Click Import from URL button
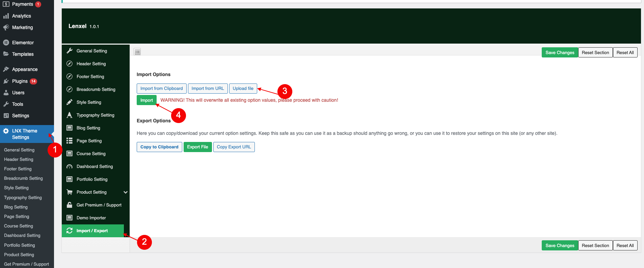This screenshot has height=268, width=644. tap(208, 89)
